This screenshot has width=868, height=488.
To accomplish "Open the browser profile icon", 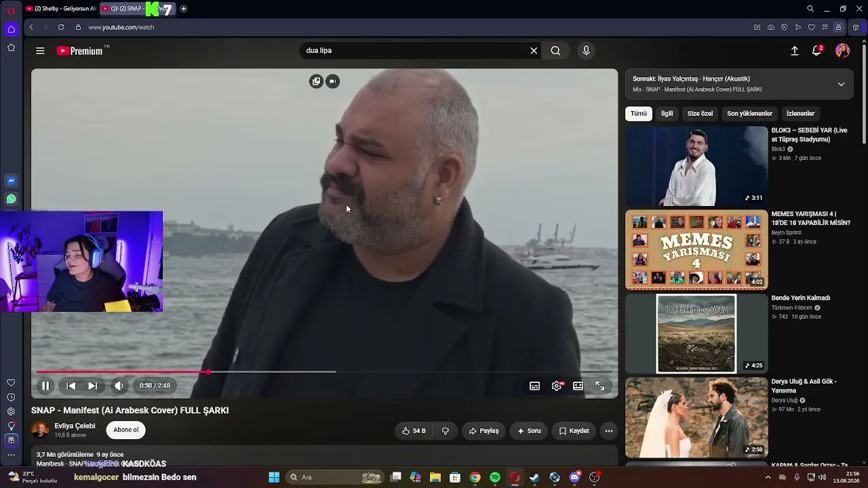I will coord(839,27).
